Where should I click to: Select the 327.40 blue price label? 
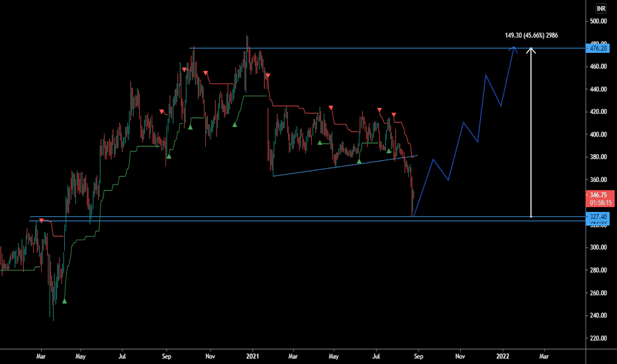[x=598, y=217]
